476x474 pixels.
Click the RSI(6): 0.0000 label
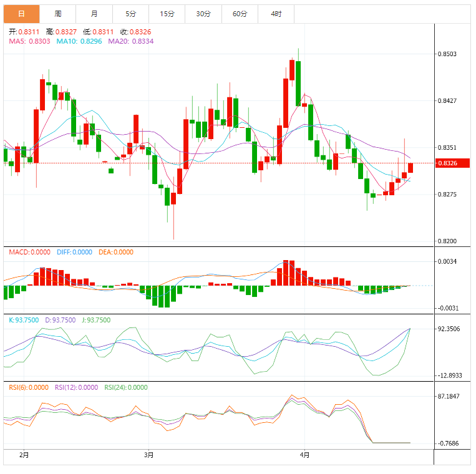pyautogui.click(x=29, y=387)
